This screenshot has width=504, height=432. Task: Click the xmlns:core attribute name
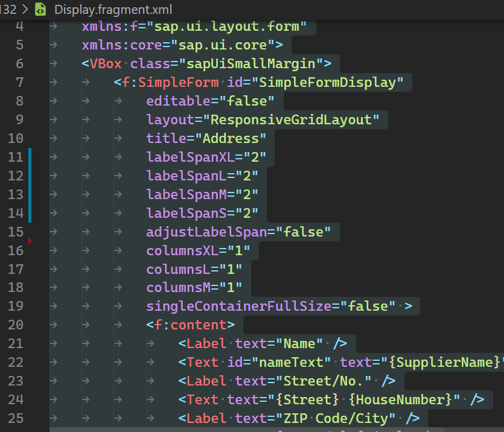[122, 45]
